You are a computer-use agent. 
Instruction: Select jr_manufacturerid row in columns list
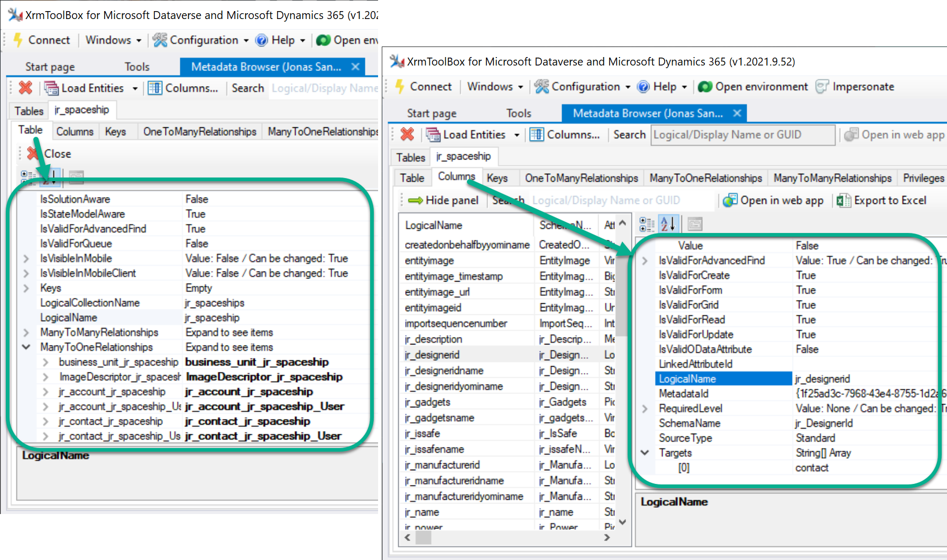(508, 465)
